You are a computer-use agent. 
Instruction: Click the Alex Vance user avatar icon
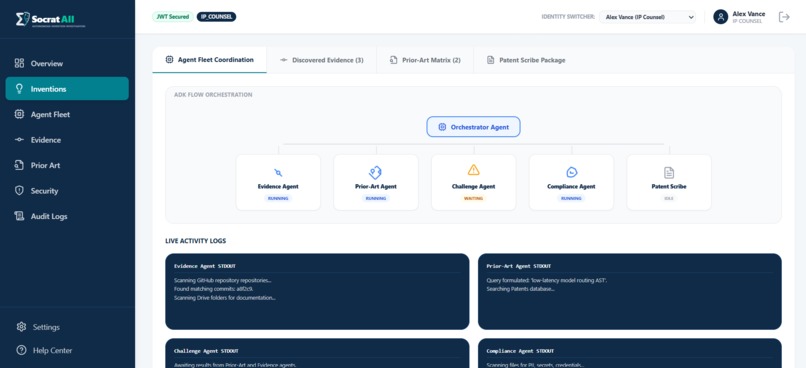pyautogui.click(x=720, y=17)
